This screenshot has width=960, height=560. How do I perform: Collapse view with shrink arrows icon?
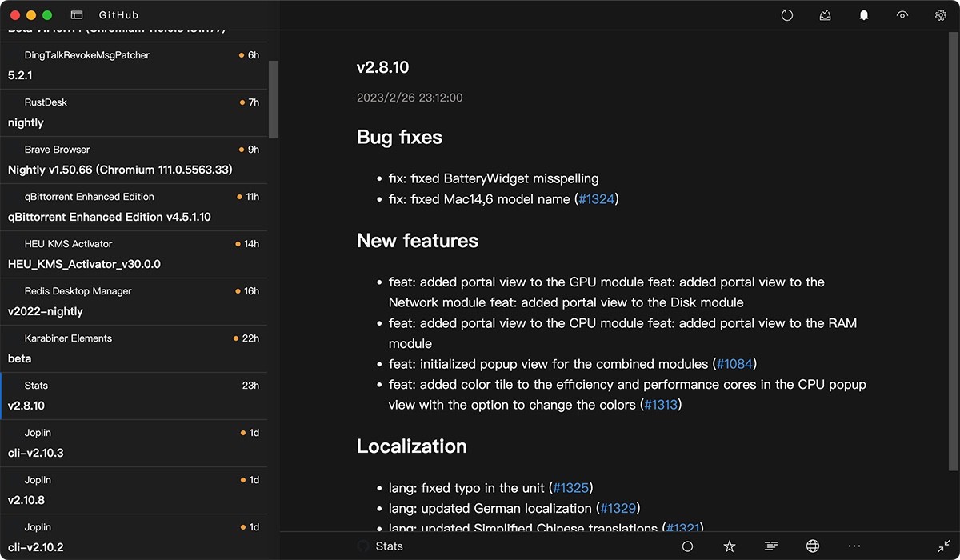tap(944, 546)
